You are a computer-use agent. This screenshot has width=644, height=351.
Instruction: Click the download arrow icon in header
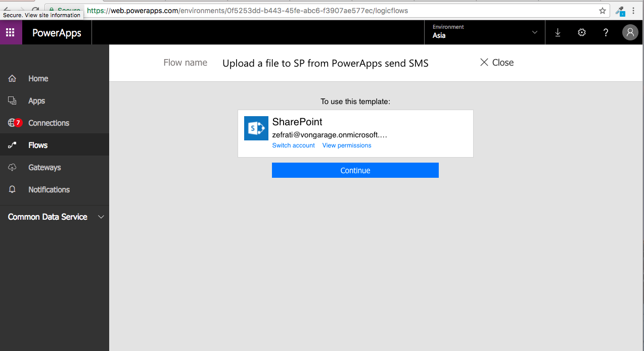[558, 33]
